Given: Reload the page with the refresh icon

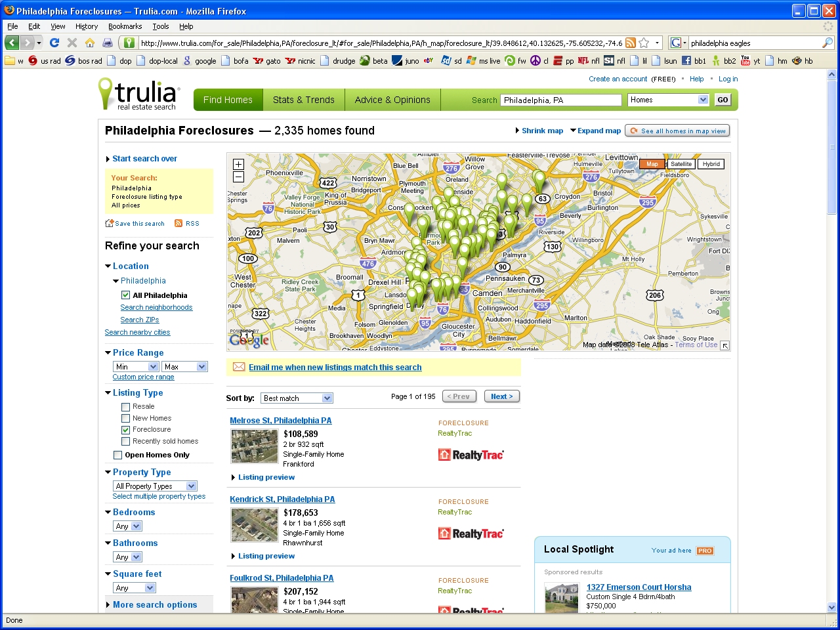Looking at the screenshot, I should click(x=54, y=43).
